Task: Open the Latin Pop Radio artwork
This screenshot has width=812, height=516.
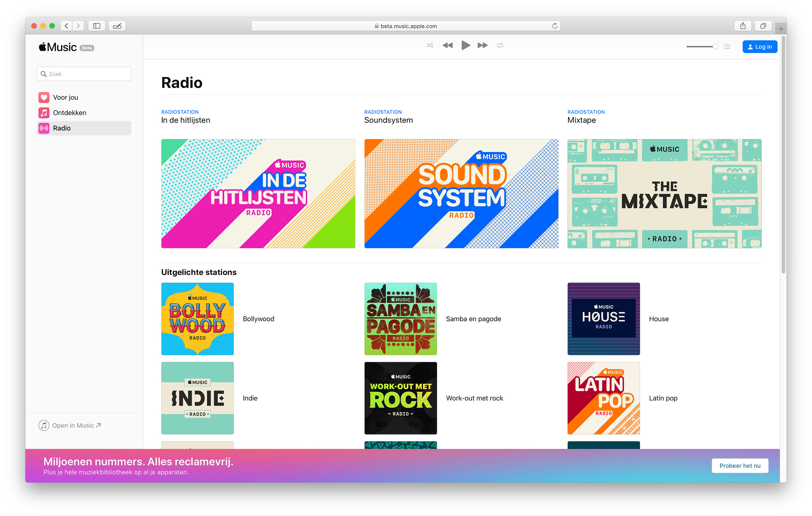Action: (x=604, y=398)
